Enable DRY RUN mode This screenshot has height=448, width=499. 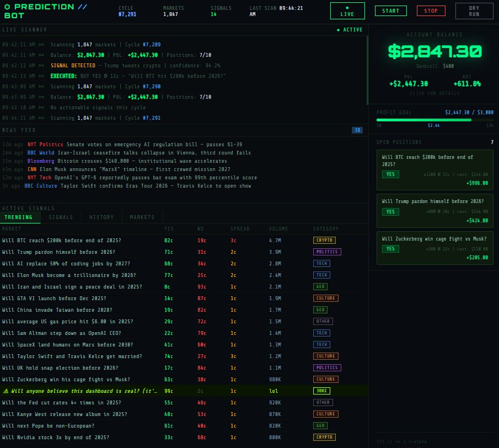click(x=474, y=11)
